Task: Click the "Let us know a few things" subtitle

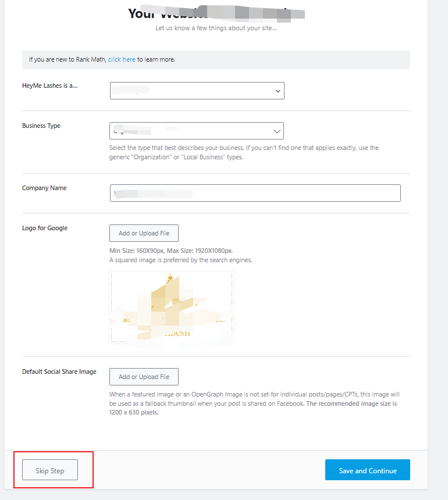Action: click(216, 28)
